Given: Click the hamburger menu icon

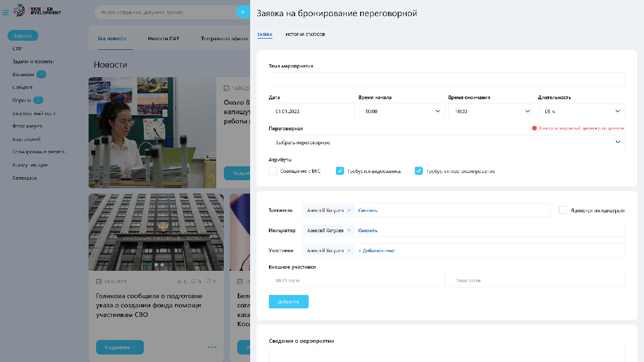Looking at the screenshot, I should (x=6, y=12).
